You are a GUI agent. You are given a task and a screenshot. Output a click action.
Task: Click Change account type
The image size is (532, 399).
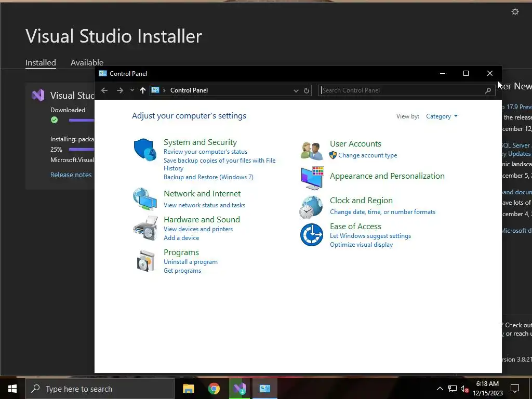pyautogui.click(x=367, y=155)
